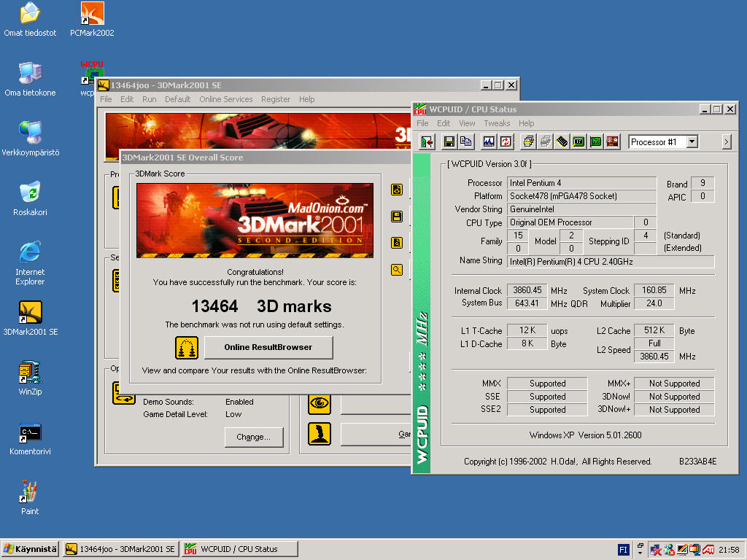747x560 pixels.
Task: Open the Processor #1 dropdown
Action: point(692,141)
